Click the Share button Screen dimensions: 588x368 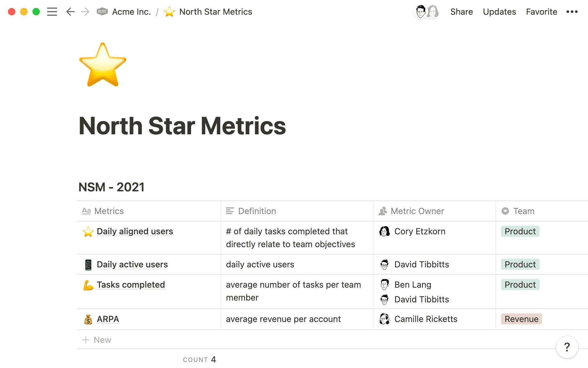tap(462, 12)
